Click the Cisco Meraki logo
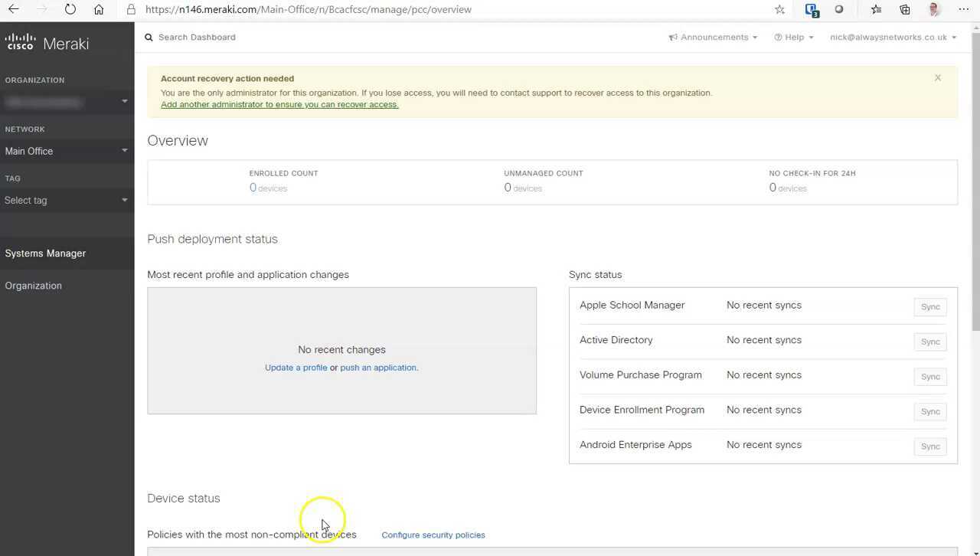The height and width of the screenshot is (556, 980). point(47,43)
